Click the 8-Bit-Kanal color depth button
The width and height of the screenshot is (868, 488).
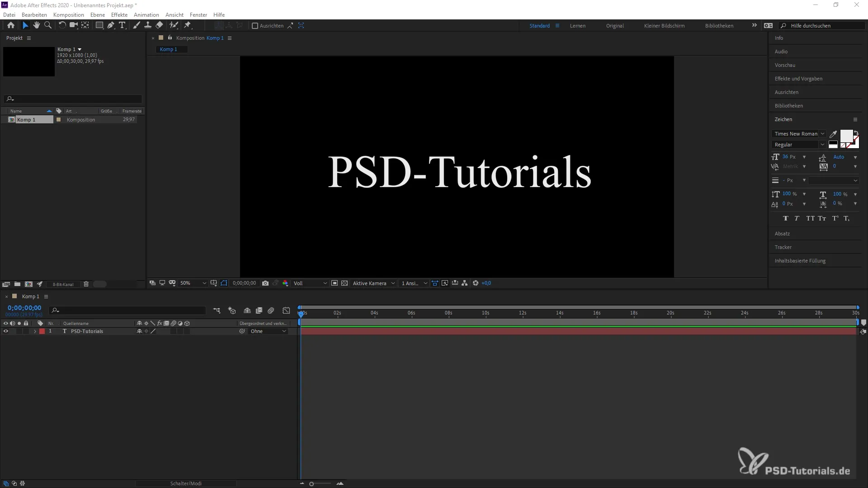pos(63,284)
